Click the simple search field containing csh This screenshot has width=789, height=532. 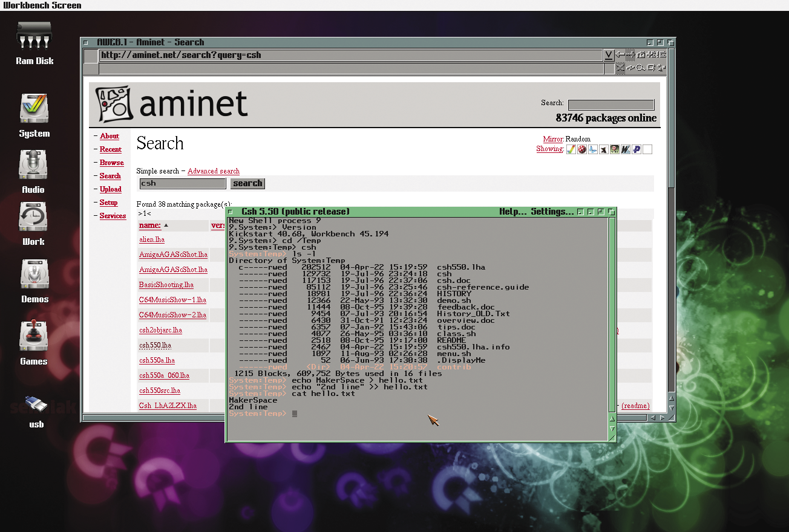coord(183,183)
